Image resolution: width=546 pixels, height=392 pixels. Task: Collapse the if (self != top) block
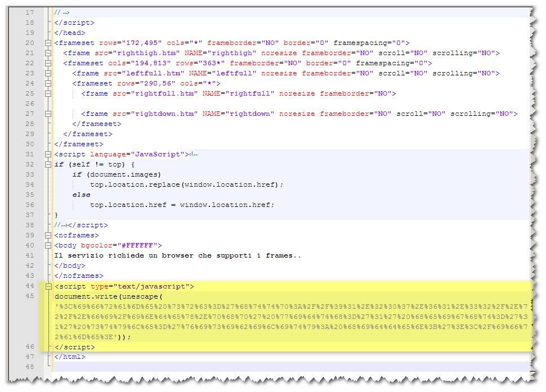pos(48,164)
